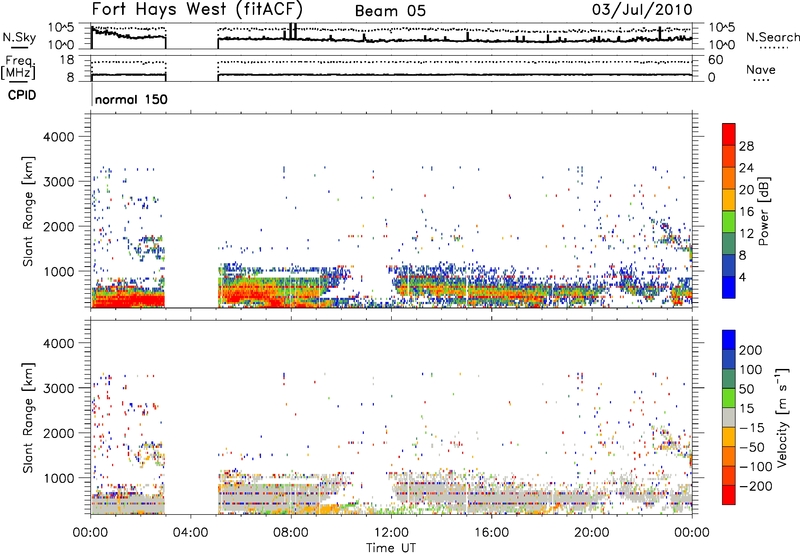Click the 'Fort Hays West (fitACF)' title
This screenshot has height=554, width=800.
(x=197, y=9)
